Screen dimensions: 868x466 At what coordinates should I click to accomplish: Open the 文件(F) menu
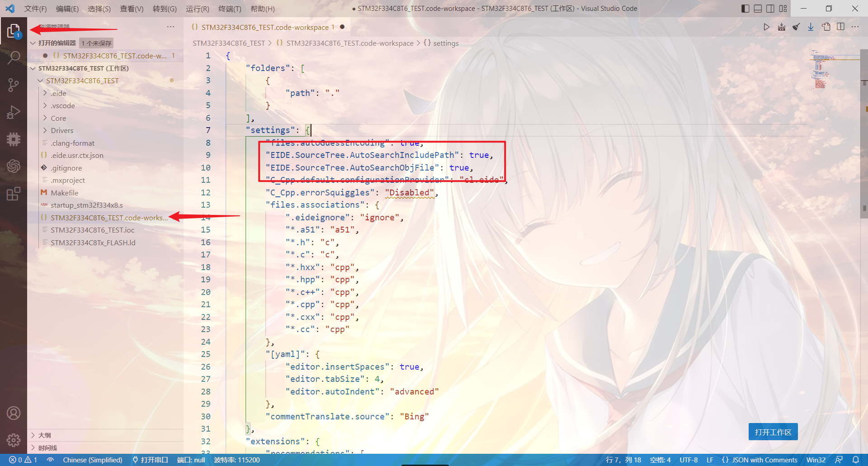click(35, 9)
